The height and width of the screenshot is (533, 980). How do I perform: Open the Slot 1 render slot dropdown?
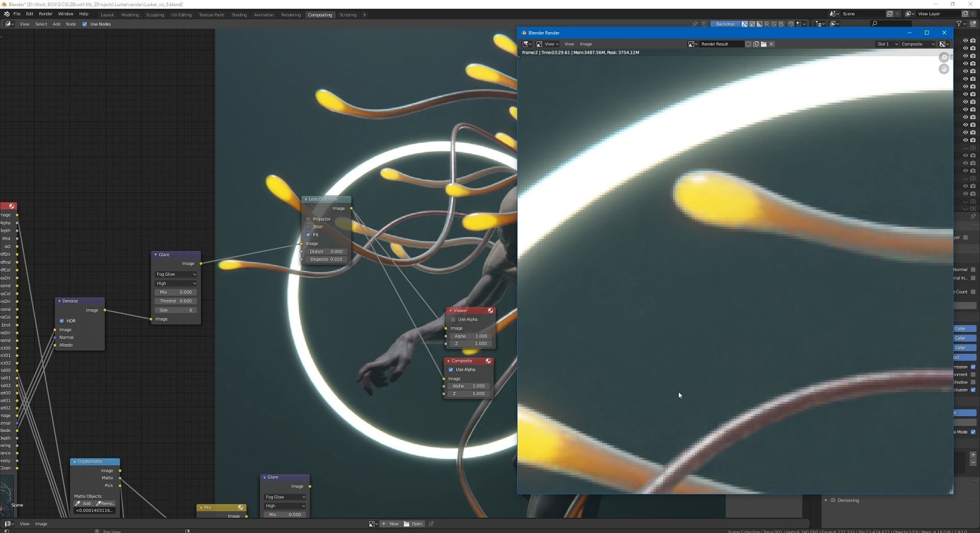click(887, 44)
